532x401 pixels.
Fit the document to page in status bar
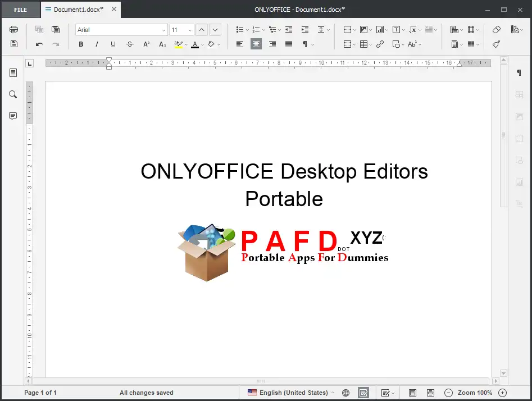[412, 393]
